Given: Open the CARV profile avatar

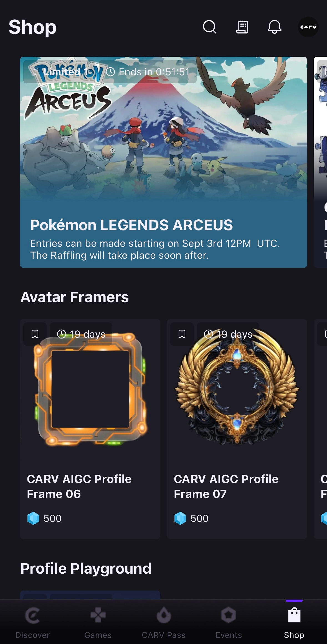Looking at the screenshot, I should [308, 27].
